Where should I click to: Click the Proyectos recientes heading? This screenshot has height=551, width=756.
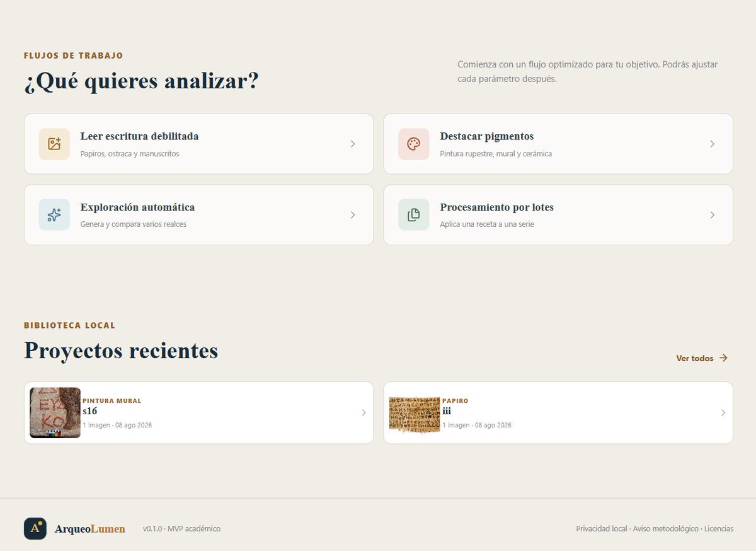(x=121, y=351)
